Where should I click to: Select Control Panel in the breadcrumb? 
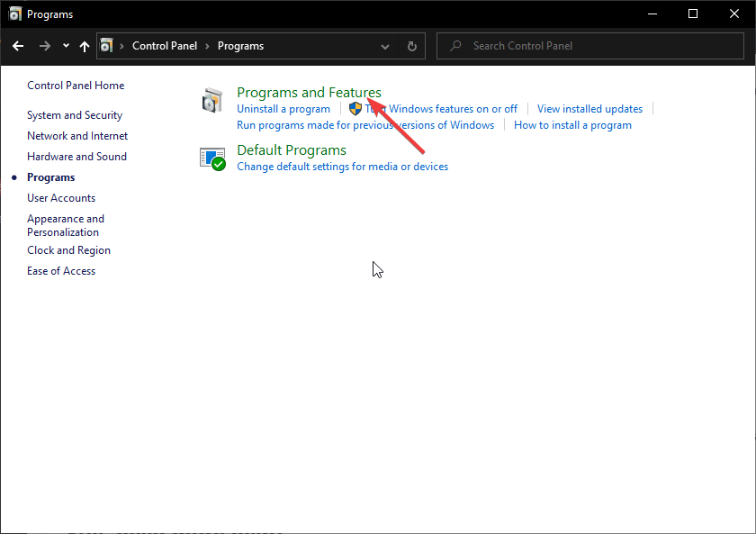coord(165,46)
